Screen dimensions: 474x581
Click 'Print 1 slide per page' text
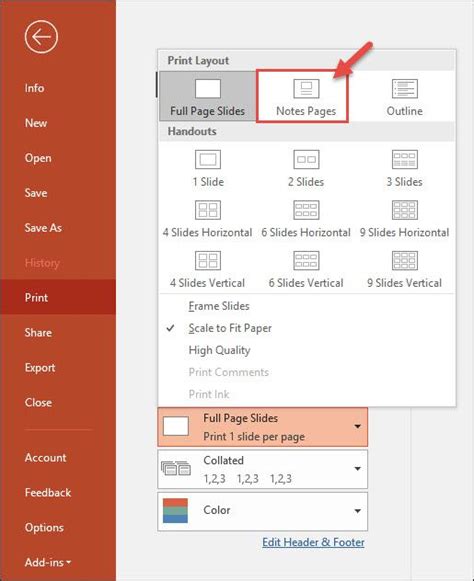tap(254, 437)
